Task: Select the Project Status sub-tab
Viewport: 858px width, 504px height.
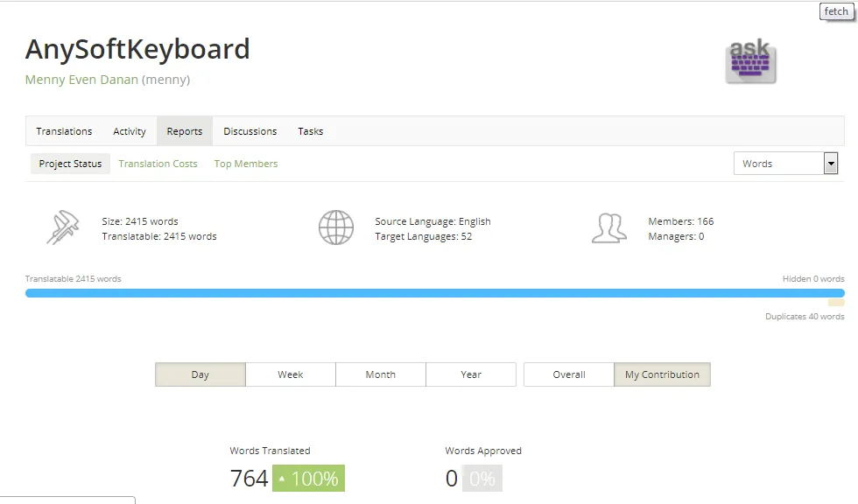Action: tap(70, 164)
